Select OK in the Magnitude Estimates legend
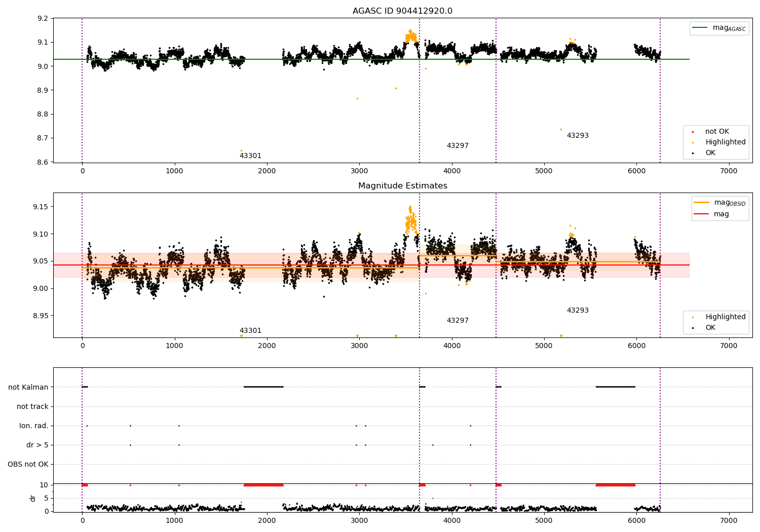Image resolution: width=760 pixels, height=532 pixels. pyautogui.click(x=710, y=328)
